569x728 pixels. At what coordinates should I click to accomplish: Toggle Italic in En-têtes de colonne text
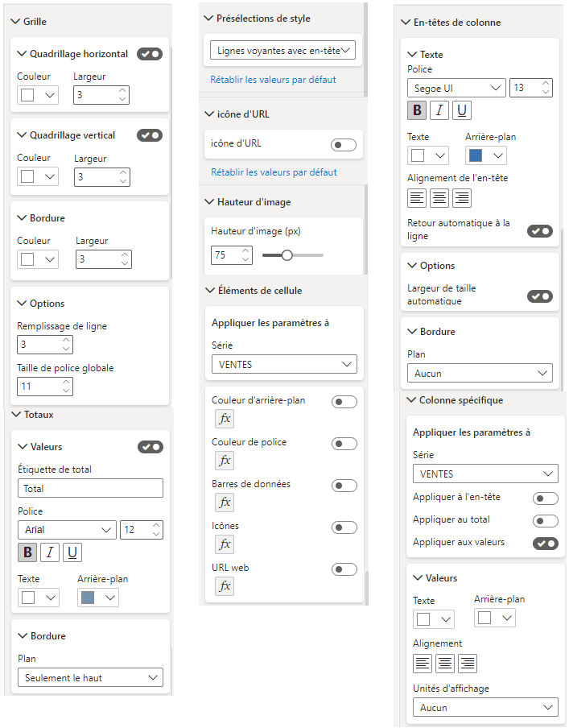coord(439,110)
